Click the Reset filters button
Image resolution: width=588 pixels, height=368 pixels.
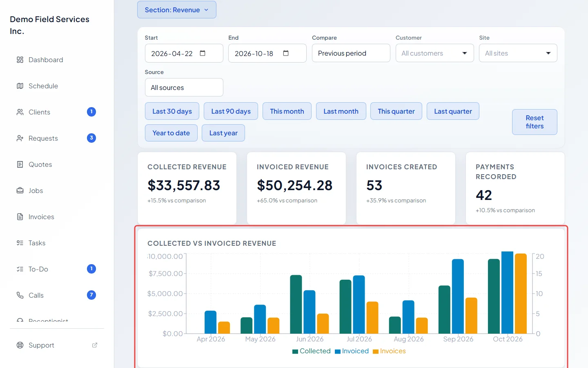(535, 122)
